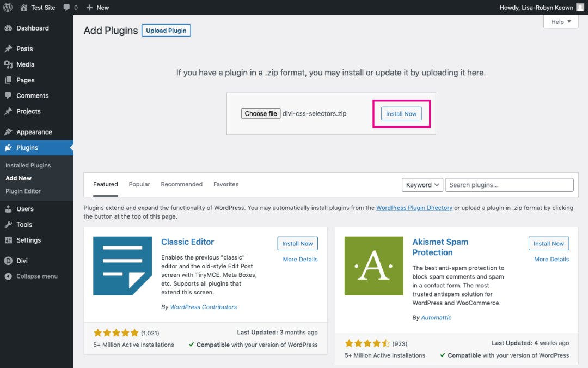The width and height of the screenshot is (588, 368).
Task: Open Installed Plugins submenu item
Action: click(x=28, y=165)
